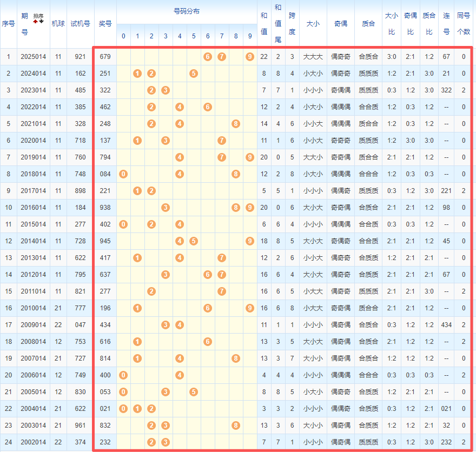This screenshot has width=476, height=452.
Task: Click the 和值 column header
Action: [264, 24]
